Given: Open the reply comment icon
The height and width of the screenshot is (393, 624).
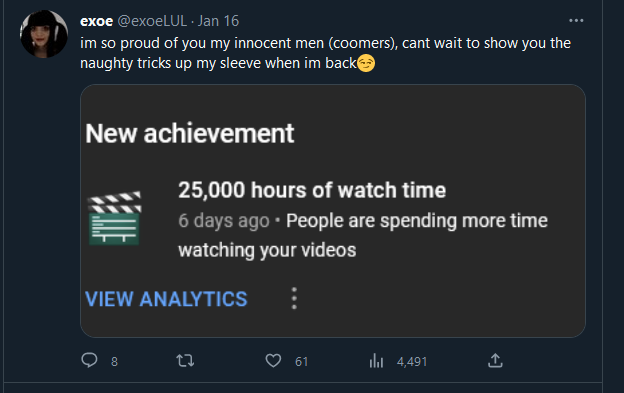Looking at the screenshot, I should coord(89,360).
